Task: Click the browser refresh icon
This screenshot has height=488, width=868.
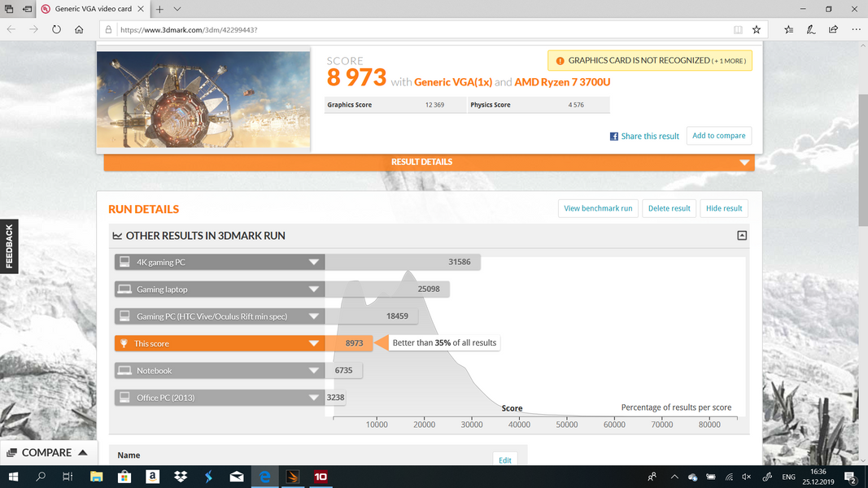Action: click(x=56, y=29)
